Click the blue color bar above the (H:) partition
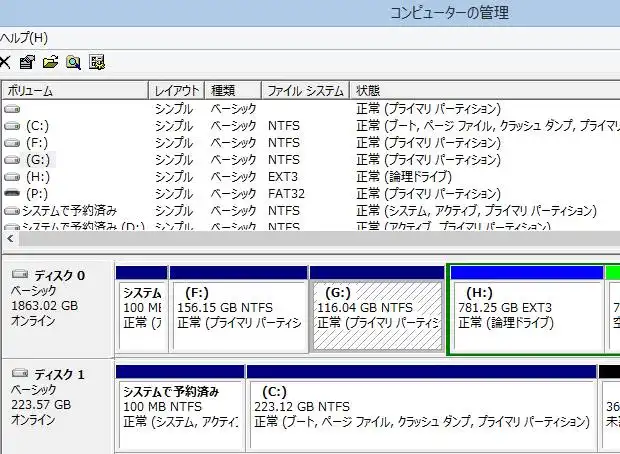 click(527, 272)
